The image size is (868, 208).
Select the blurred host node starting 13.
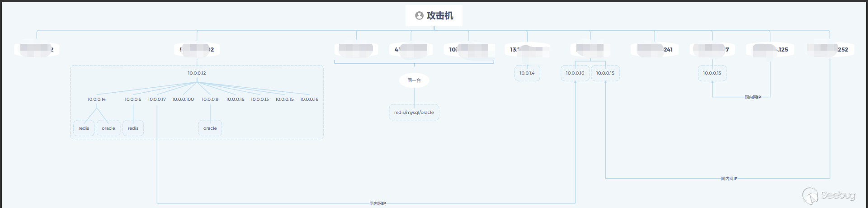[527, 49]
